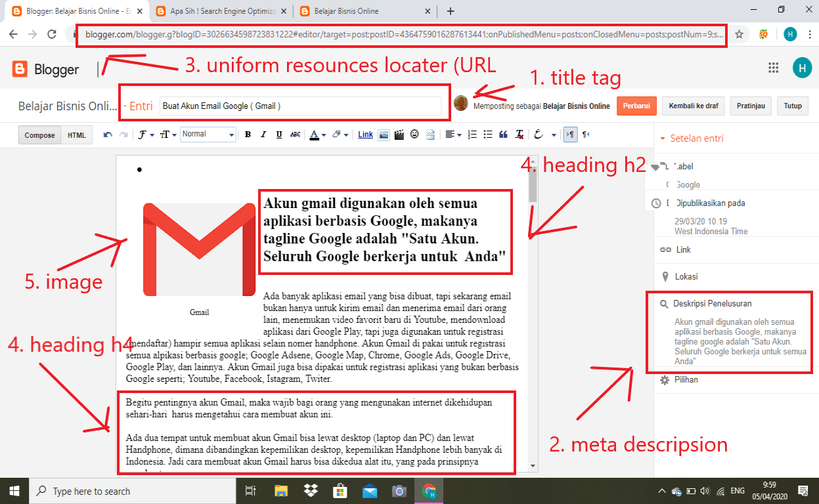Insert an image into the post

point(382,134)
